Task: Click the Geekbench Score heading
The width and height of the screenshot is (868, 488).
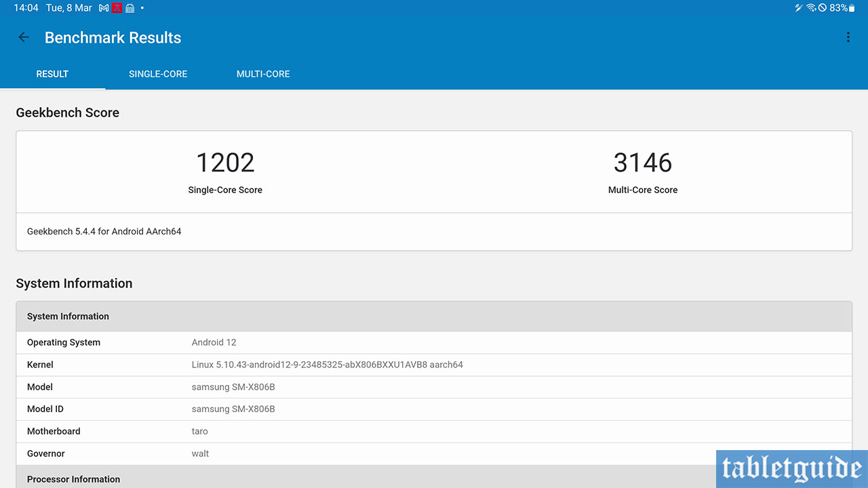Action: pos(68,113)
